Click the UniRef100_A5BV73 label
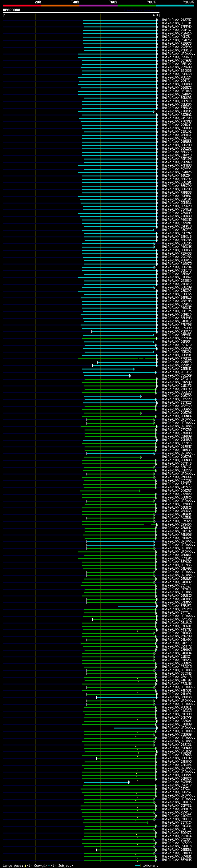 [x=177, y=332]
